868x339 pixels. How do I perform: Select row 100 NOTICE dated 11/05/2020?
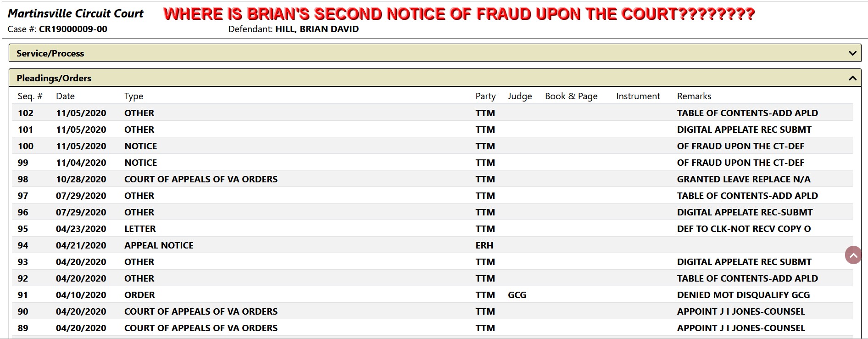432,146
